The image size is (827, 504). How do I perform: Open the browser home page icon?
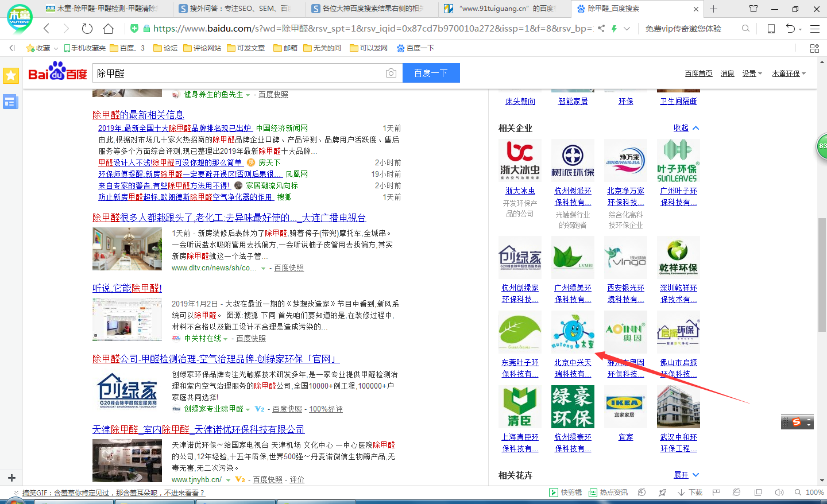108,28
